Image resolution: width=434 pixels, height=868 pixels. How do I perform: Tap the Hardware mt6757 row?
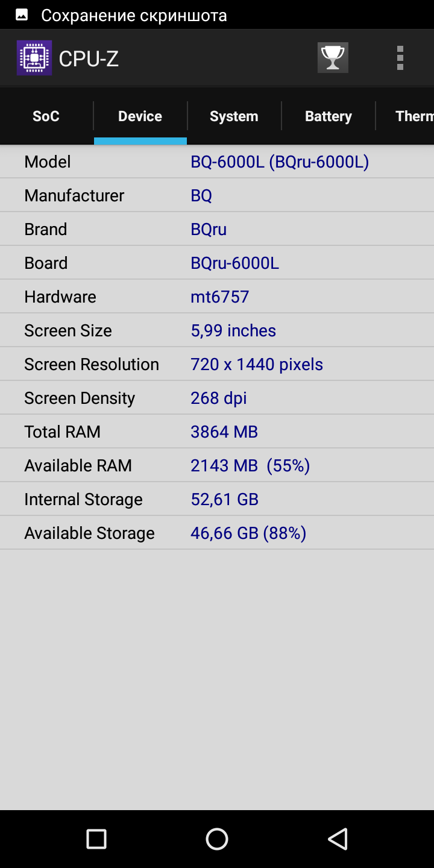(217, 297)
